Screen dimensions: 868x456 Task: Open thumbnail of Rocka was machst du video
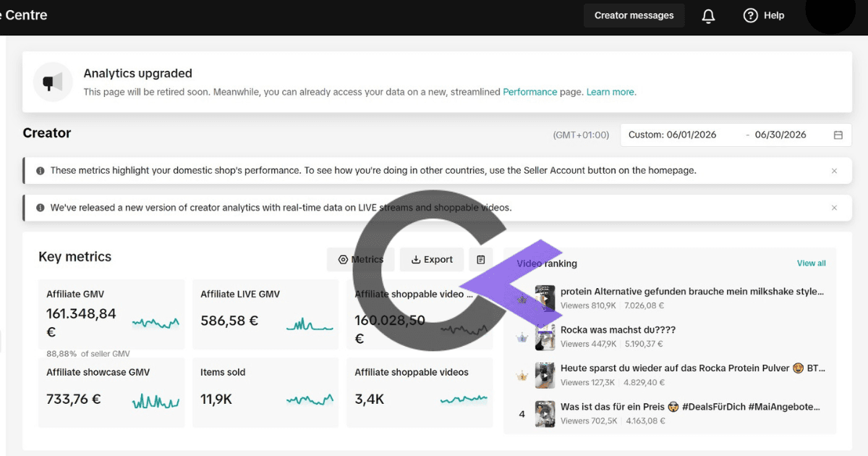pos(544,337)
